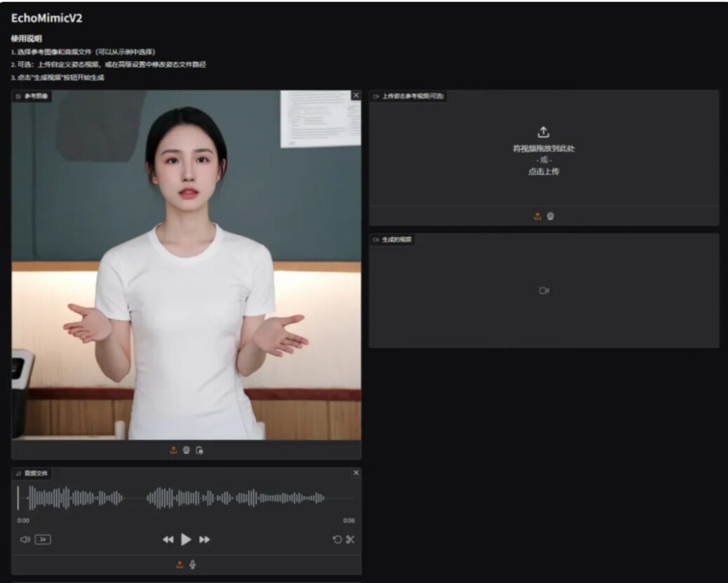Click the scissors icon to trim audio

pos(349,540)
